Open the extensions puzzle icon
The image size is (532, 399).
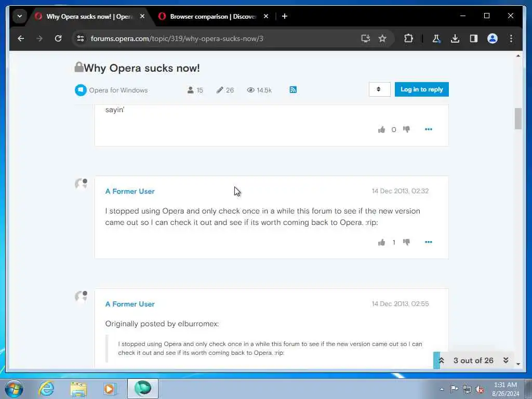[408, 38]
